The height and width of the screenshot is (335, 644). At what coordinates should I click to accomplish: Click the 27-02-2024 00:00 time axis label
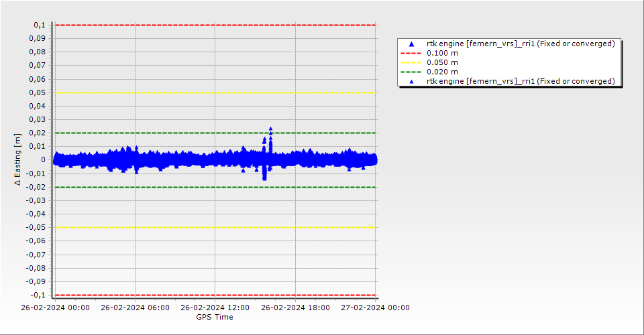[x=375, y=308]
